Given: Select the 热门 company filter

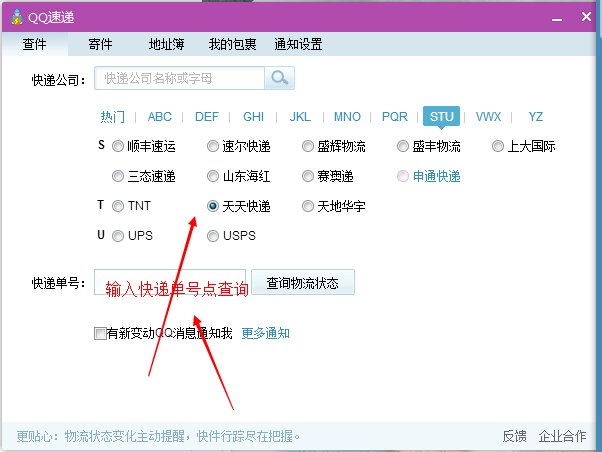Looking at the screenshot, I should [x=112, y=116].
